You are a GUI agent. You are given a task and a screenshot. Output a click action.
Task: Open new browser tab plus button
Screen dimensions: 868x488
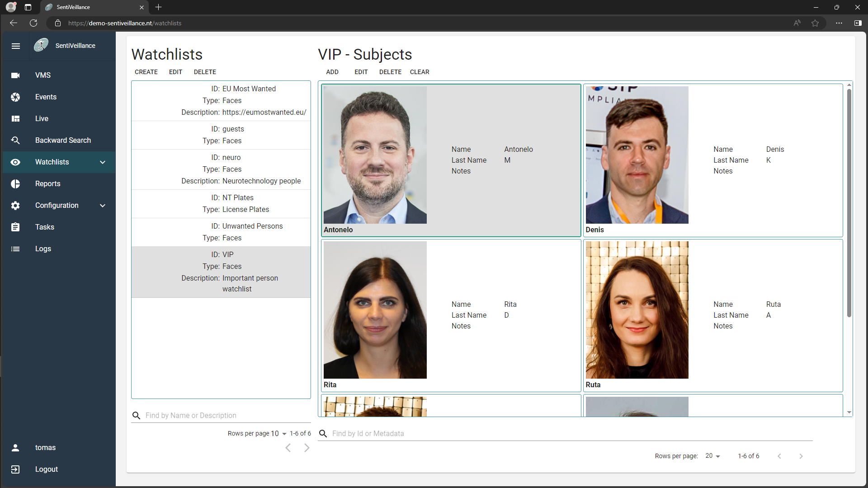[x=158, y=7]
